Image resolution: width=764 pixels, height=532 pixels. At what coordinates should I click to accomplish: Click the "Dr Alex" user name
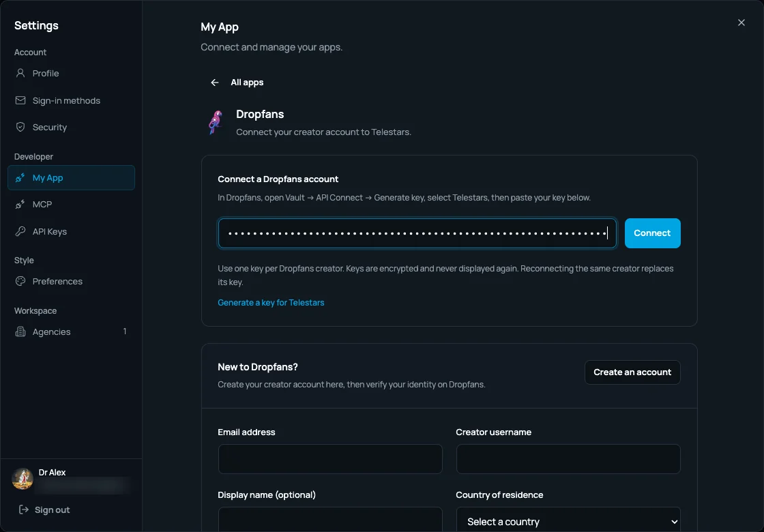[x=52, y=472]
